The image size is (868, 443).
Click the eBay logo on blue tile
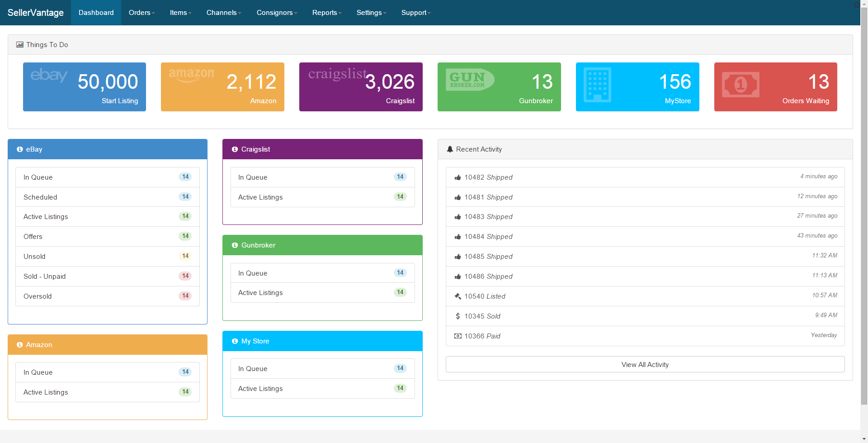pyautogui.click(x=49, y=75)
